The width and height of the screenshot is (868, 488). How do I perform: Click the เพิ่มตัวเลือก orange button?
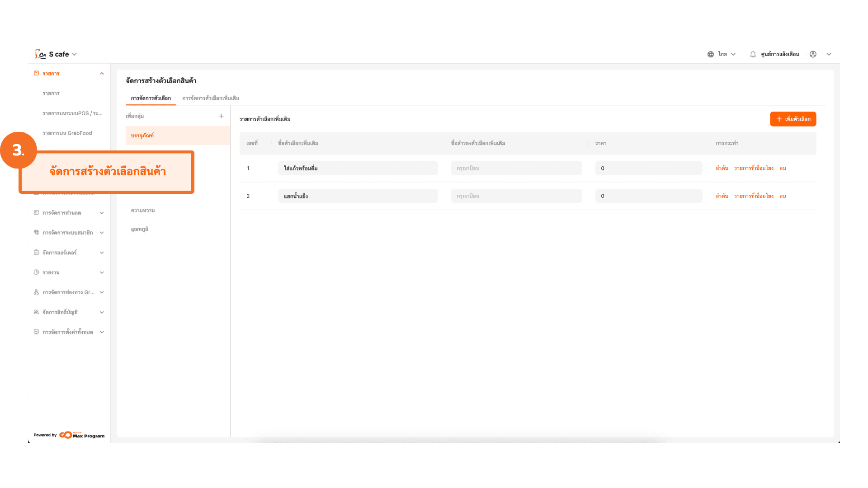(793, 119)
